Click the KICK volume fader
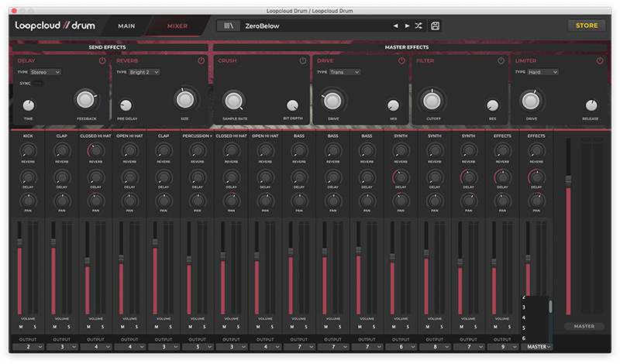Screen dimensions: 620x364 [19, 242]
